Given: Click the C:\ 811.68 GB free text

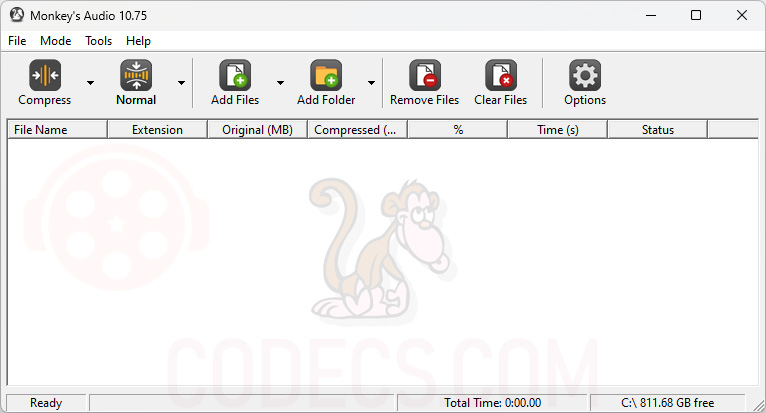Looking at the screenshot, I should pyautogui.click(x=667, y=403).
